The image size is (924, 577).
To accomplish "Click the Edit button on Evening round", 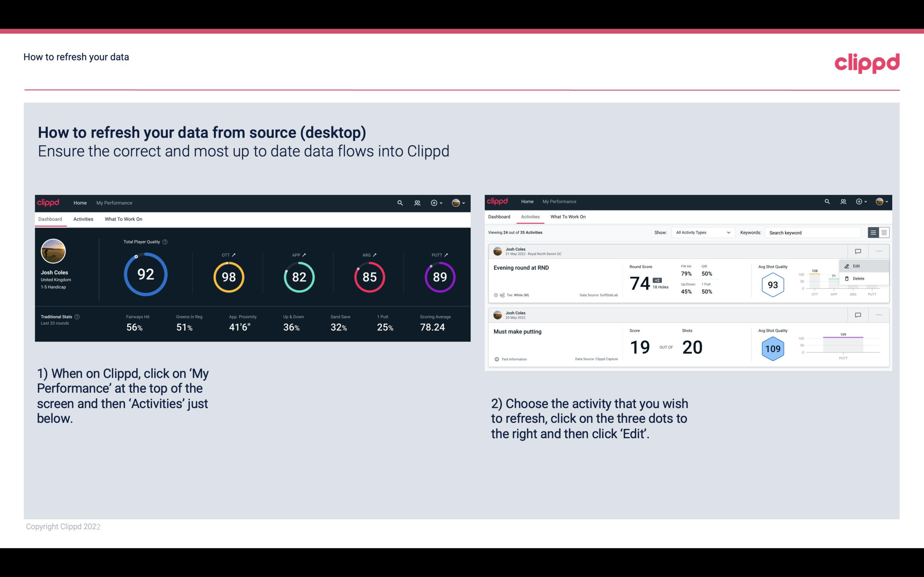I will pyautogui.click(x=856, y=265).
